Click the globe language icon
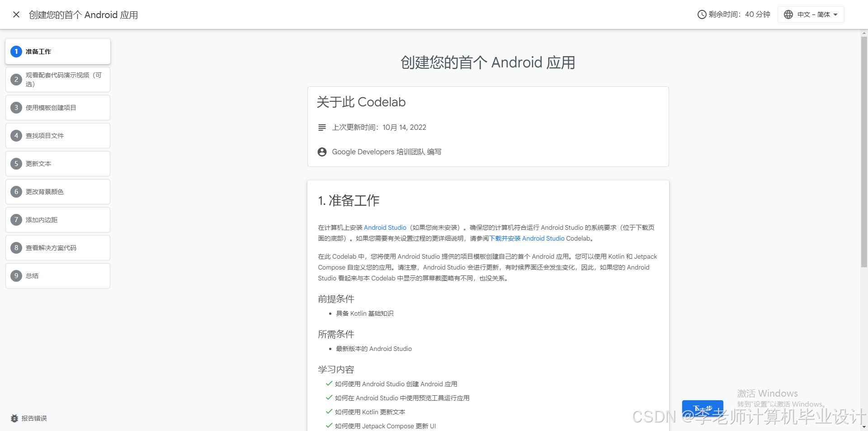868x431 pixels. click(x=788, y=14)
